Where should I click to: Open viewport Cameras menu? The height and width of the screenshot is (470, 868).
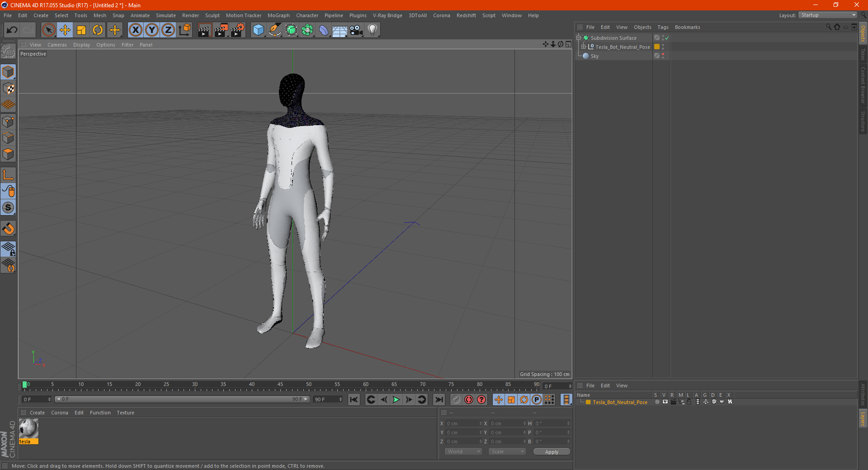57,45
